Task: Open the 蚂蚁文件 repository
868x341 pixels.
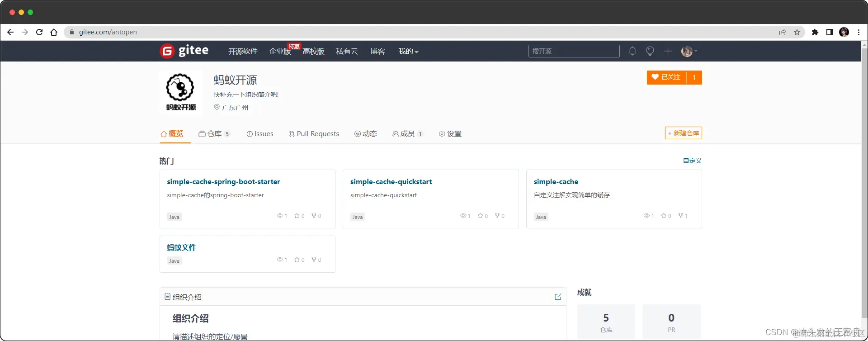Action: click(x=181, y=247)
